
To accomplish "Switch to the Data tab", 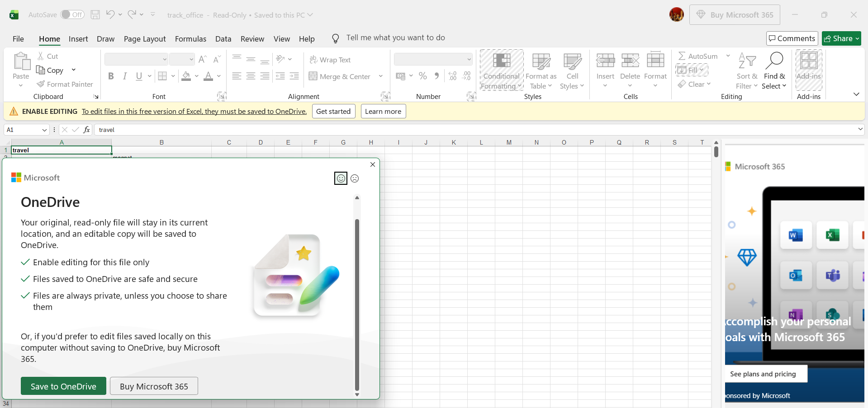I will [223, 39].
